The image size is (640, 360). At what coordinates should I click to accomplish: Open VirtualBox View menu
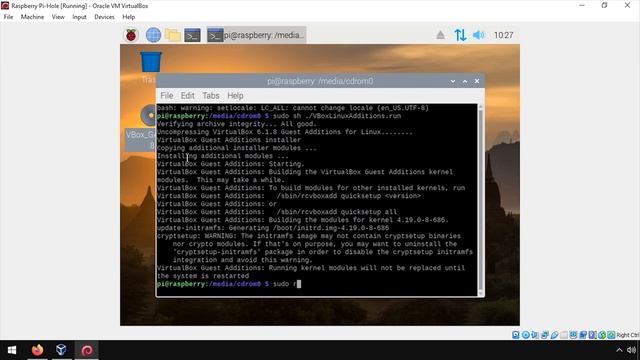pos(58,17)
